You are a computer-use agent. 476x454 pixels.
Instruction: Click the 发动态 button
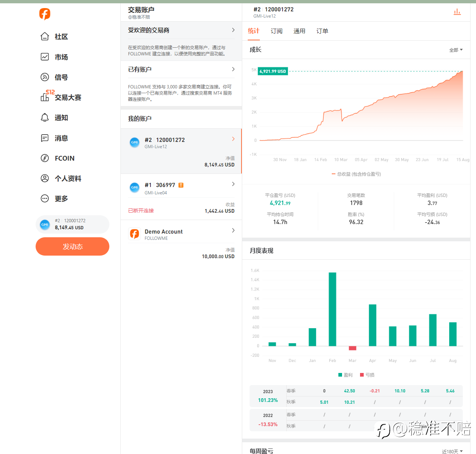[x=72, y=246]
